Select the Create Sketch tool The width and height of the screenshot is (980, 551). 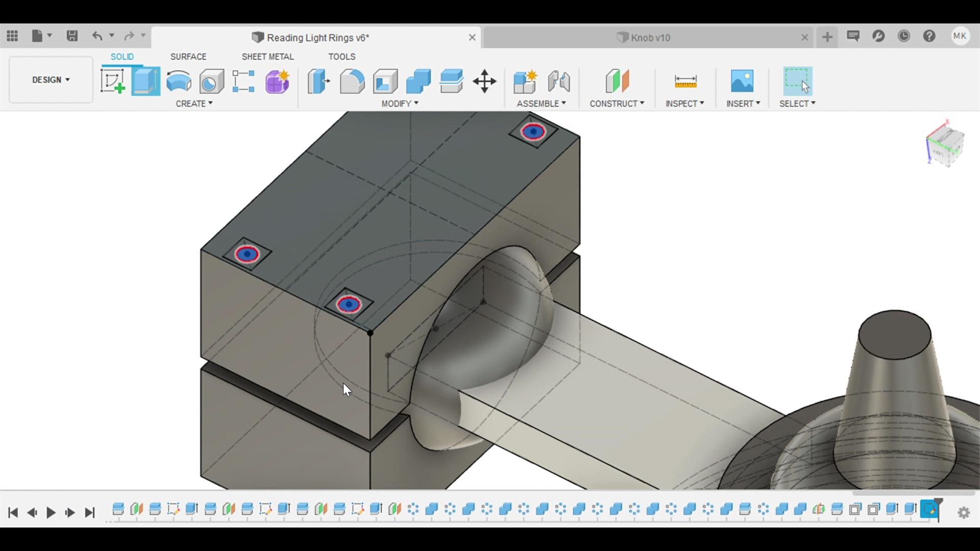[x=113, y=81]
